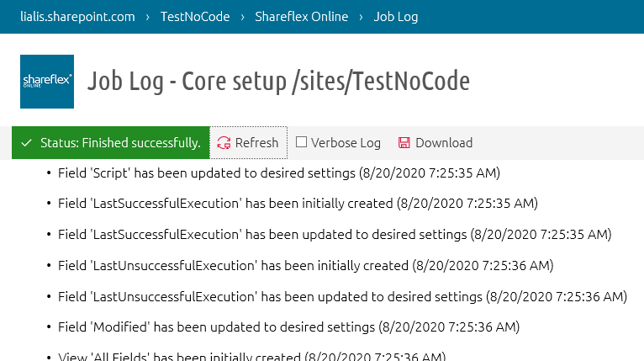This screenshot has width=644, height=361.
Task: Enable the Verbose Log checkbox
Action: [301, 142]
